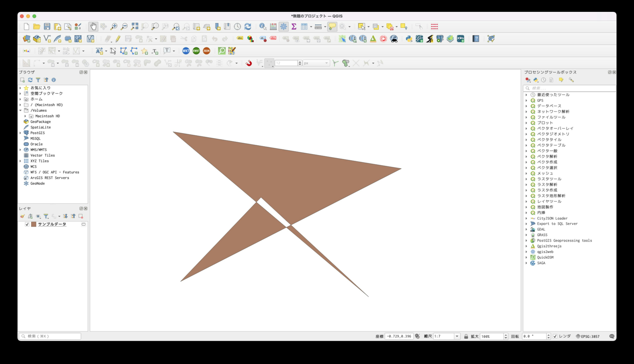Open the scale 1:7 dropdown arrow

457,336
